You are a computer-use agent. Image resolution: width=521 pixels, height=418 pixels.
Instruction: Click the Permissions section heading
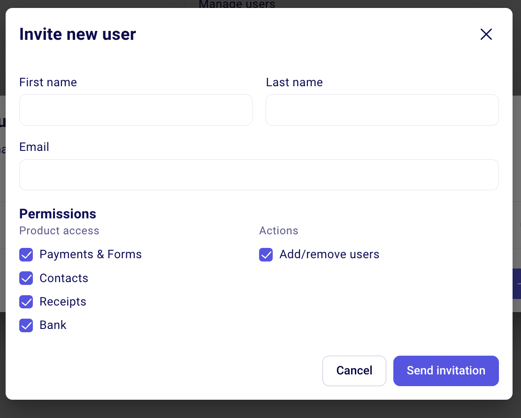58,214
